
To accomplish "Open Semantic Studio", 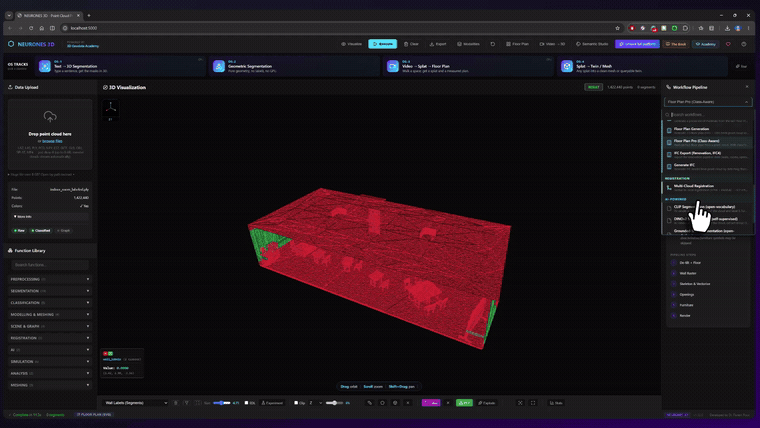I will (x=592, y=44).
